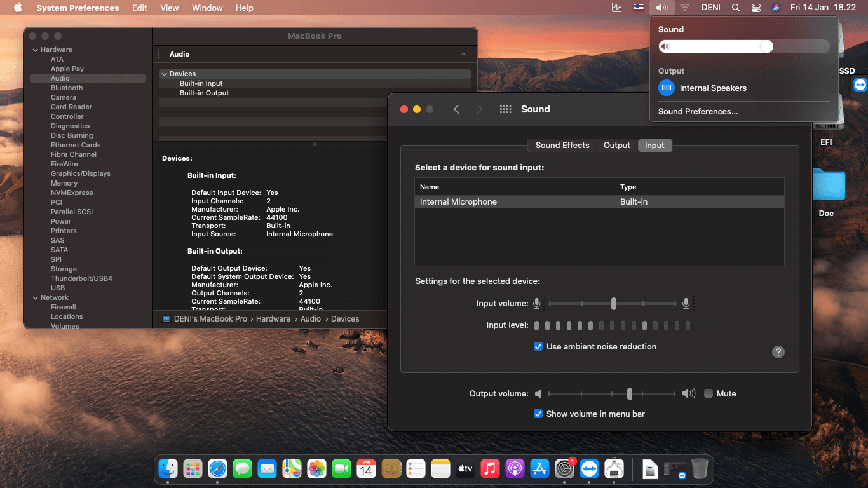Click Siri icon in menu bar
This screenshot has height=488, width=868.
(775, 8)
